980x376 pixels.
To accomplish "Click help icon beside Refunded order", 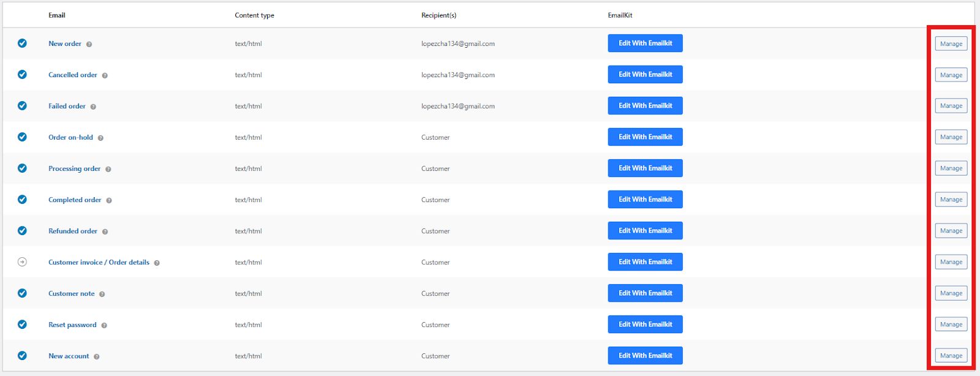I will pyautogui.click(x=105, y=231).
